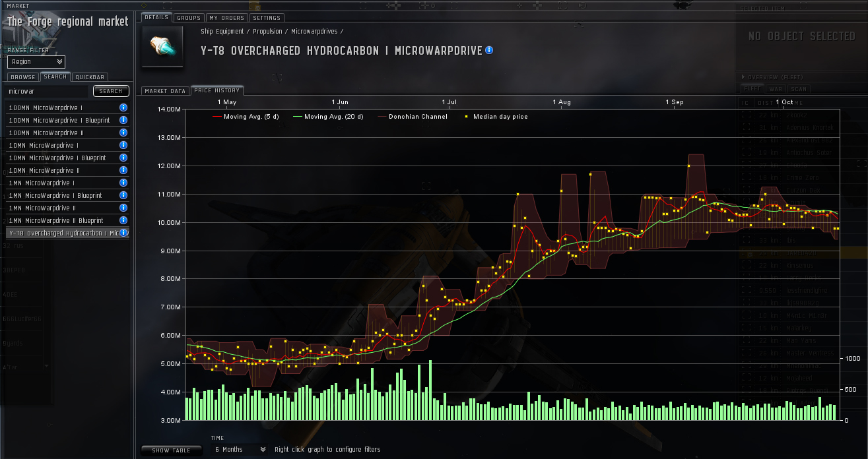The image size is (868, 459).
Task: Select Antiochus Soter in Overview list
Action: pyautogui.click(x=810, y=153)
